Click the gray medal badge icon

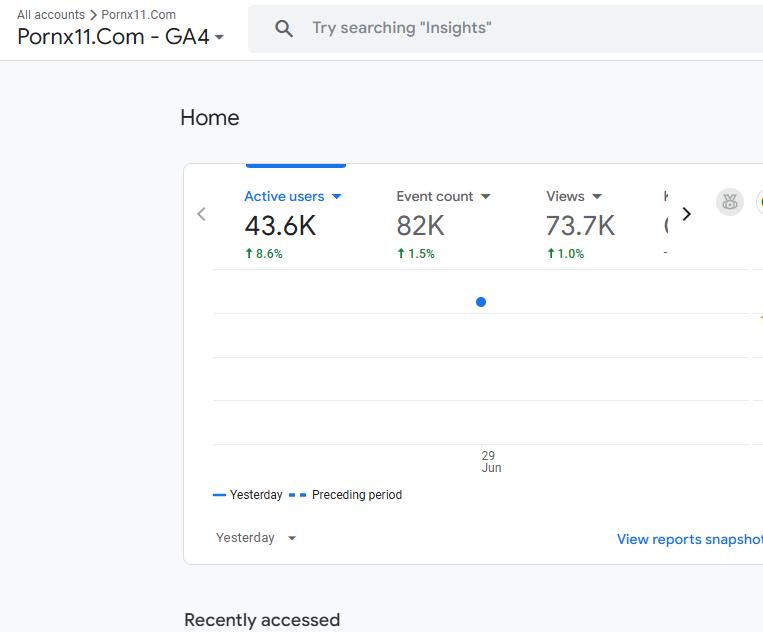click(730, 202)
